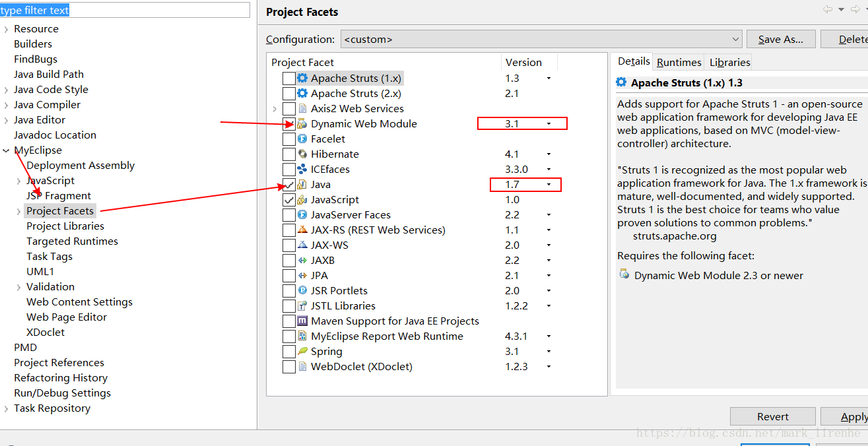Click the Save As... button
The height and width of the screenshot is (446, 868).
[781, 39]
